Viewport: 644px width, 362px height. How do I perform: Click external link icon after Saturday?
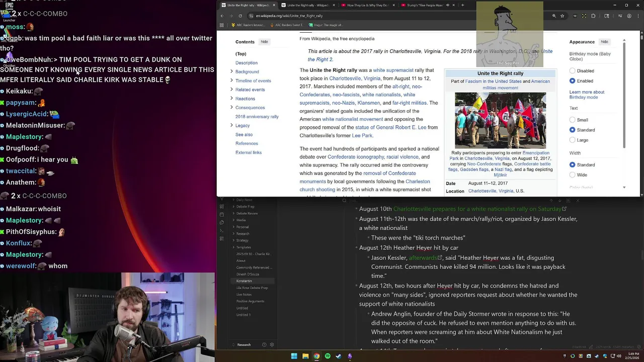coord(565,209)
